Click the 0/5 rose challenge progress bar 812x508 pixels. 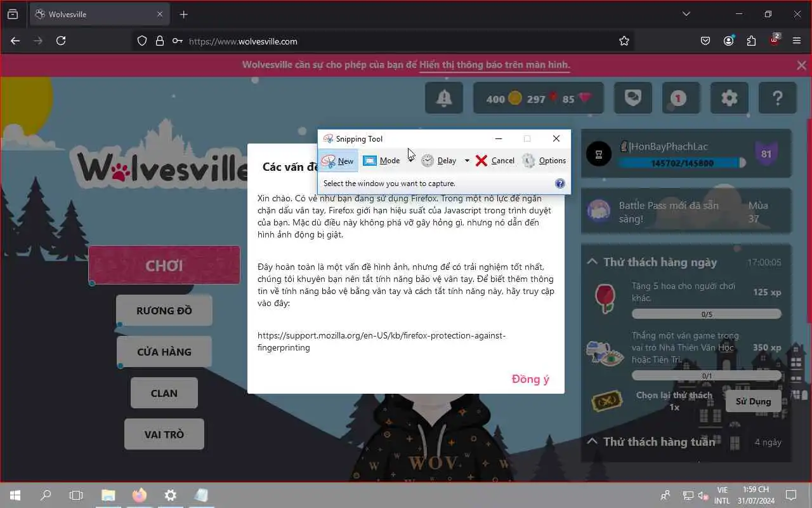pyautogui.click(x=707, y=314)
